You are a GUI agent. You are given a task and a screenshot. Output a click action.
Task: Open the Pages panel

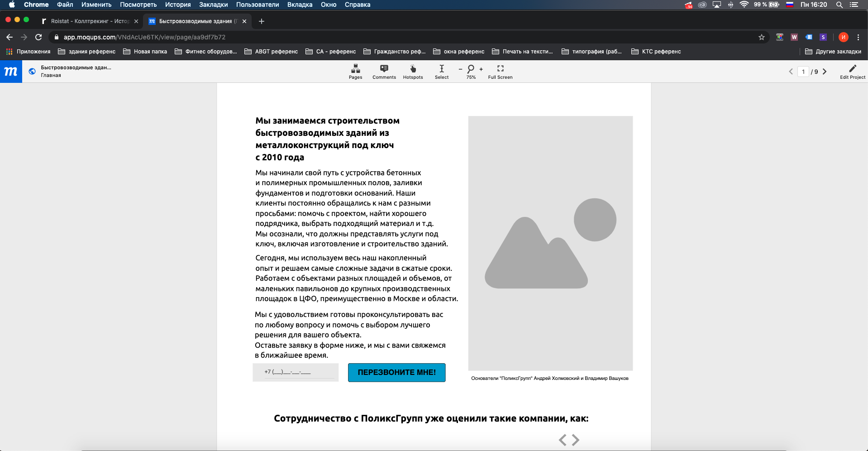pos(355,72)
